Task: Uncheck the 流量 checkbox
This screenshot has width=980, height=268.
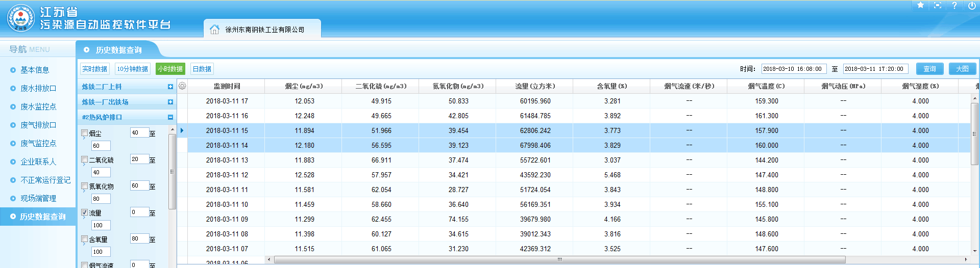Action: (x=85, y=212)
